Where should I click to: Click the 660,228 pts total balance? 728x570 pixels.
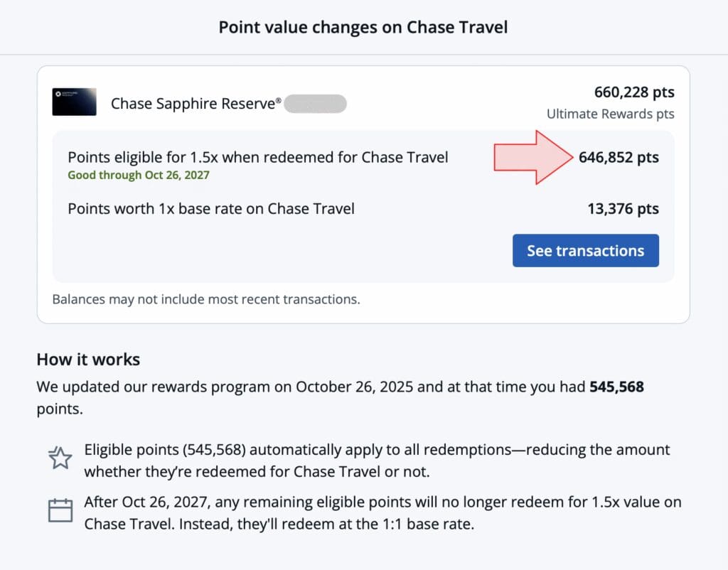pos(634,92)
